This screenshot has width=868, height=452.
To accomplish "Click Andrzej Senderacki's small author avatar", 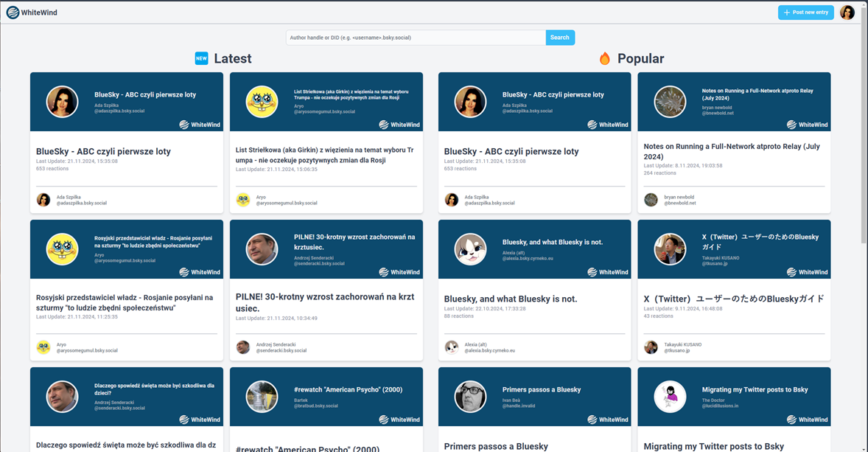I will coord(243,347).
